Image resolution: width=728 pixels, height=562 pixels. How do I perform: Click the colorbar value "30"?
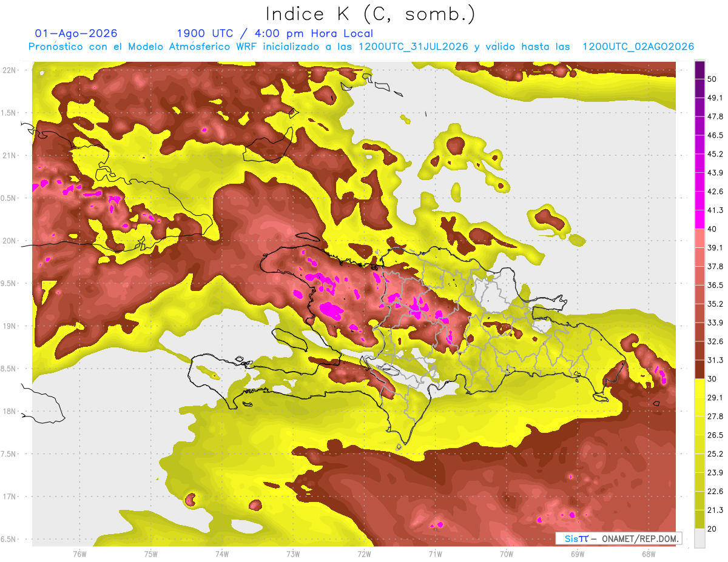point(713,379)
